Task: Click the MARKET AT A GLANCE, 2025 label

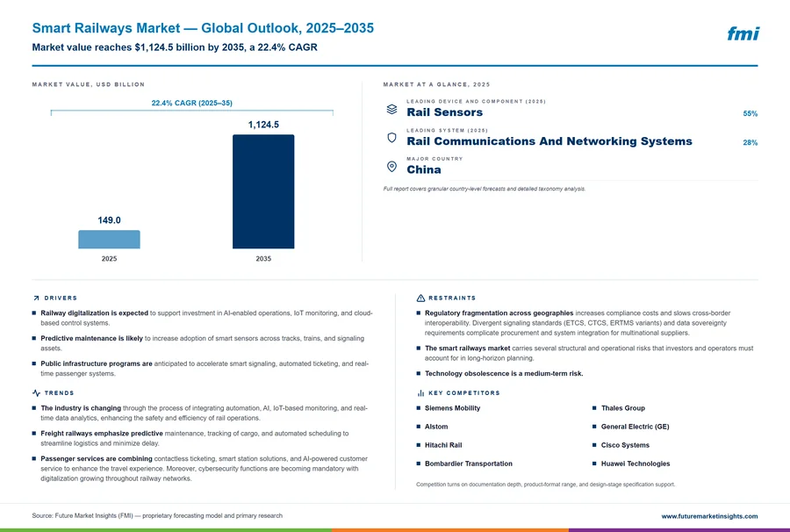Action: pos(436,84)
